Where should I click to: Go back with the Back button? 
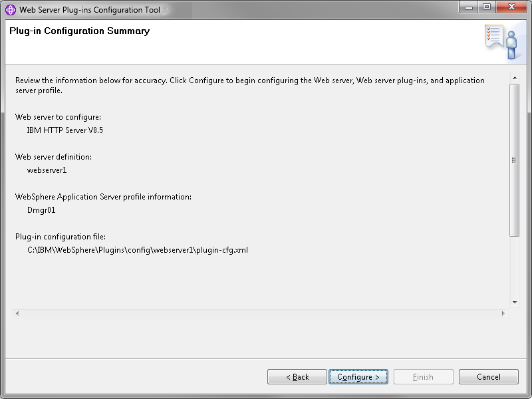[297, 376]
